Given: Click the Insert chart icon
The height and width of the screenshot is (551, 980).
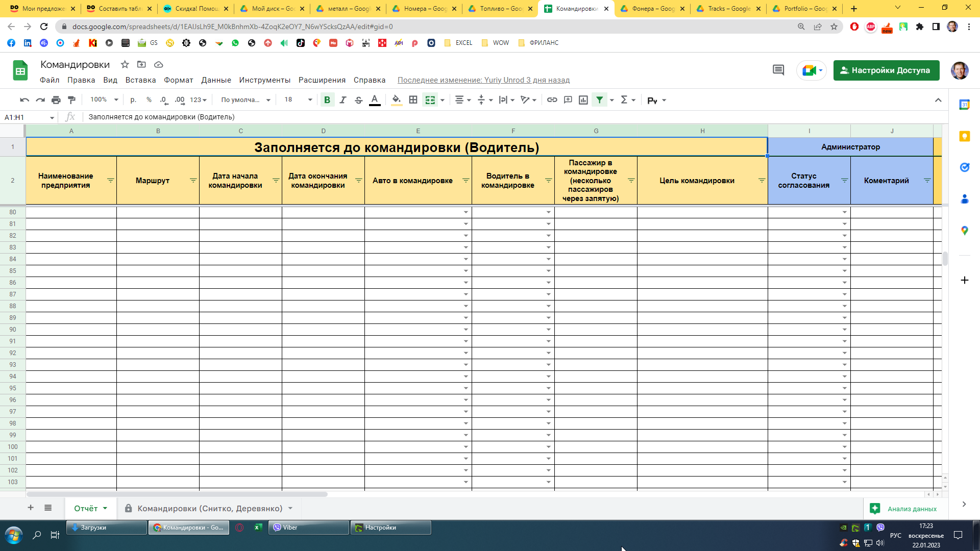Looking at the screenshot, I should tap(583, 100).
